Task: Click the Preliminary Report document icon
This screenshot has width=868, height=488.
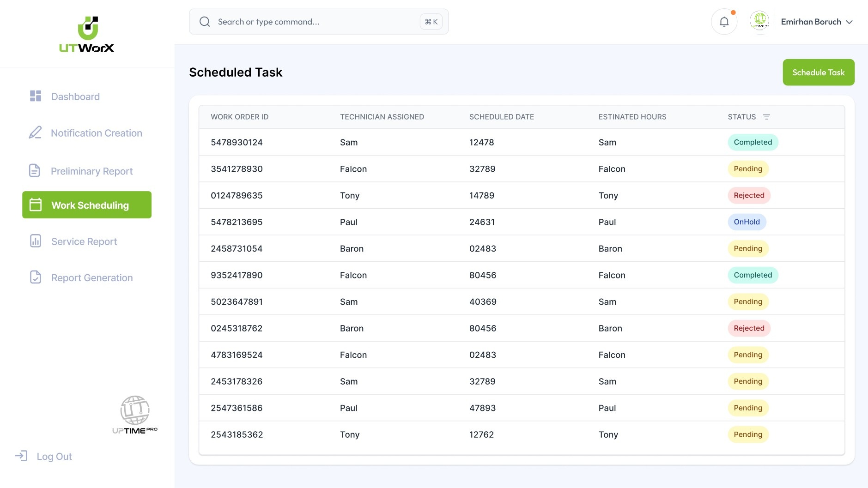Action: point(35,171)
